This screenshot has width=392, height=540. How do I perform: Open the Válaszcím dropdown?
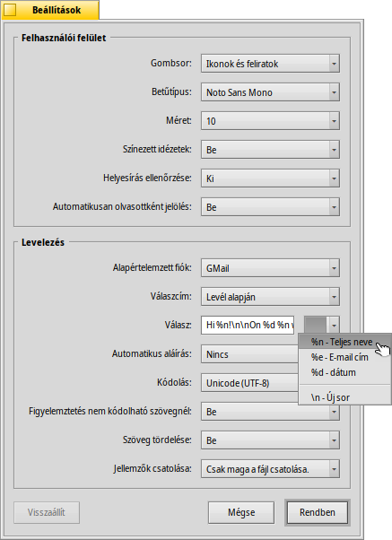point(270,297)
